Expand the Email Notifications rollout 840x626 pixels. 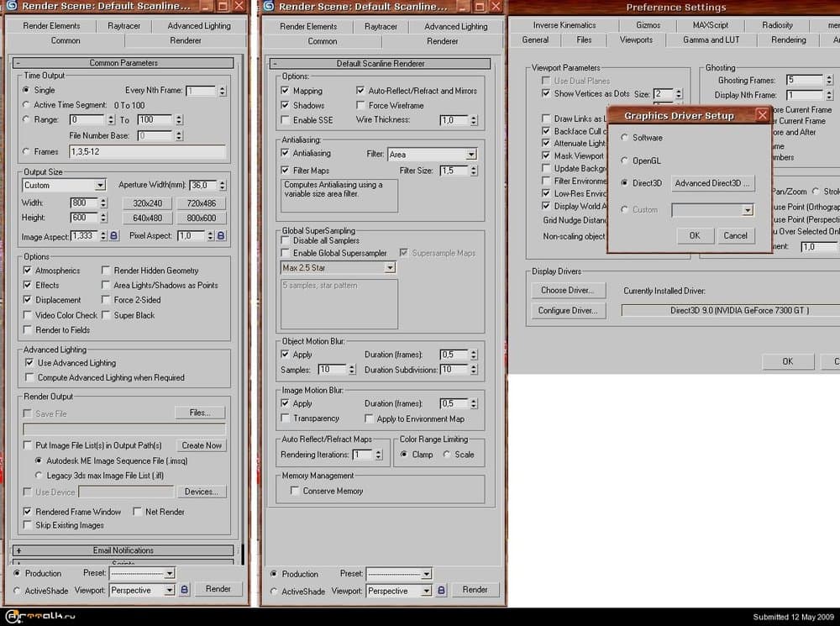pyautogui.click(x=18, y=550)
